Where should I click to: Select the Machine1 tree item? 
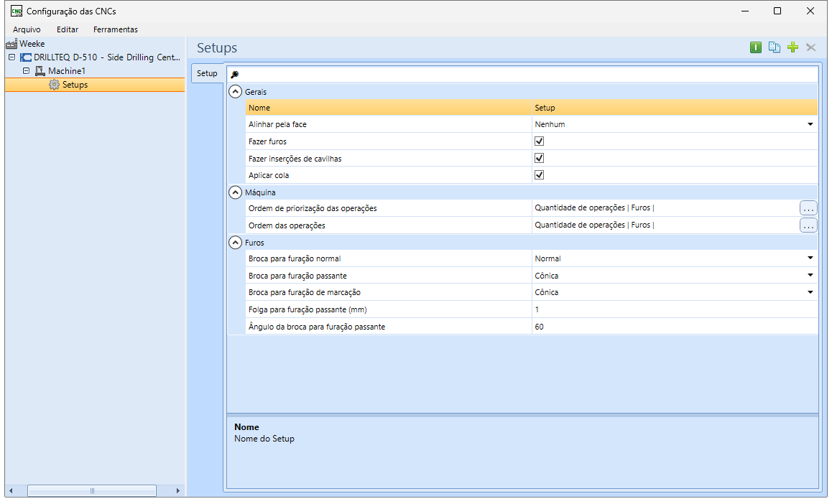[x=67, y=71]
